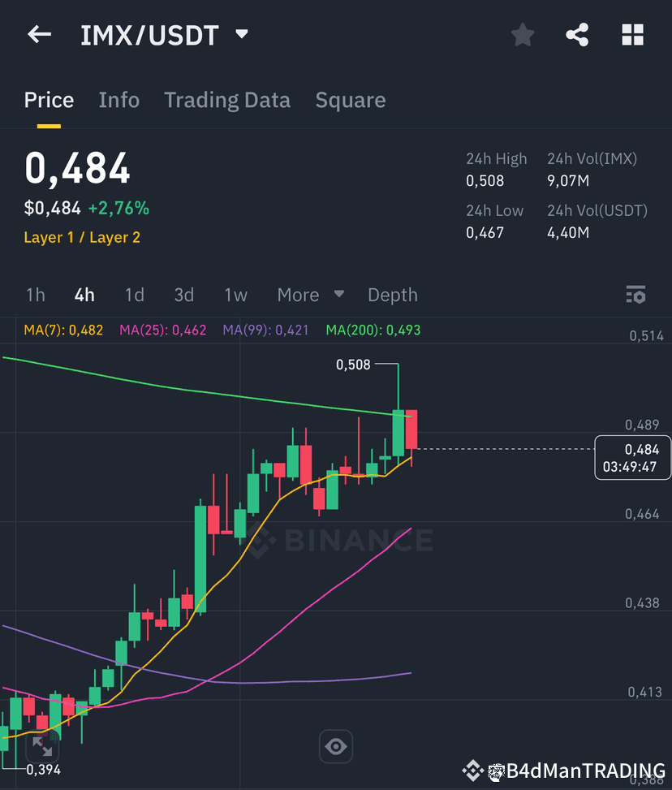Screen dimensions: 672x790
Task: Open the trading pair selector dropdown
Action: point(241,34)
